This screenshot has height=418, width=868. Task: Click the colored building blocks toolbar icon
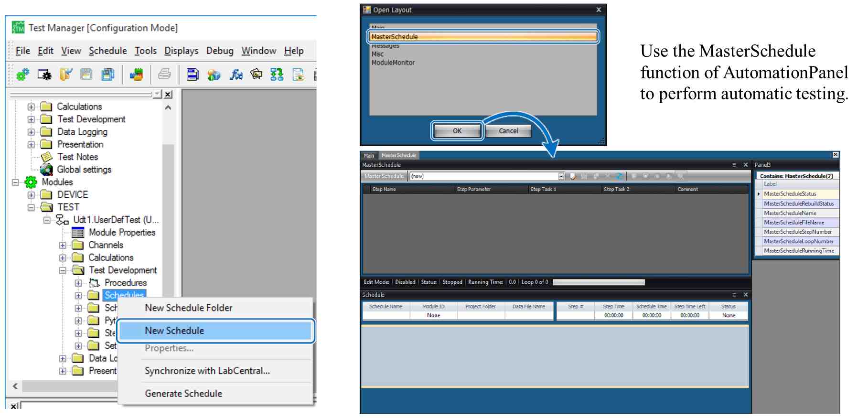pyautogui.click(x=136, y=75)
